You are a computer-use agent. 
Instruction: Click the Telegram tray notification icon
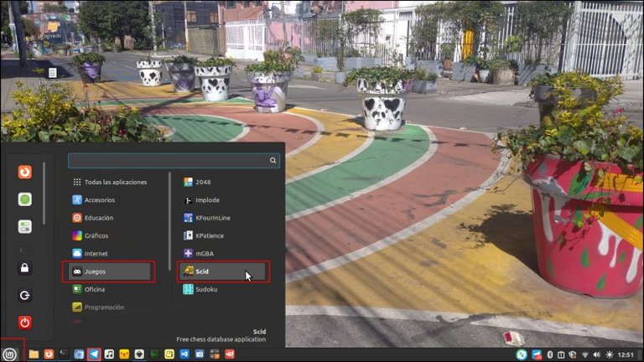point(537,354)
